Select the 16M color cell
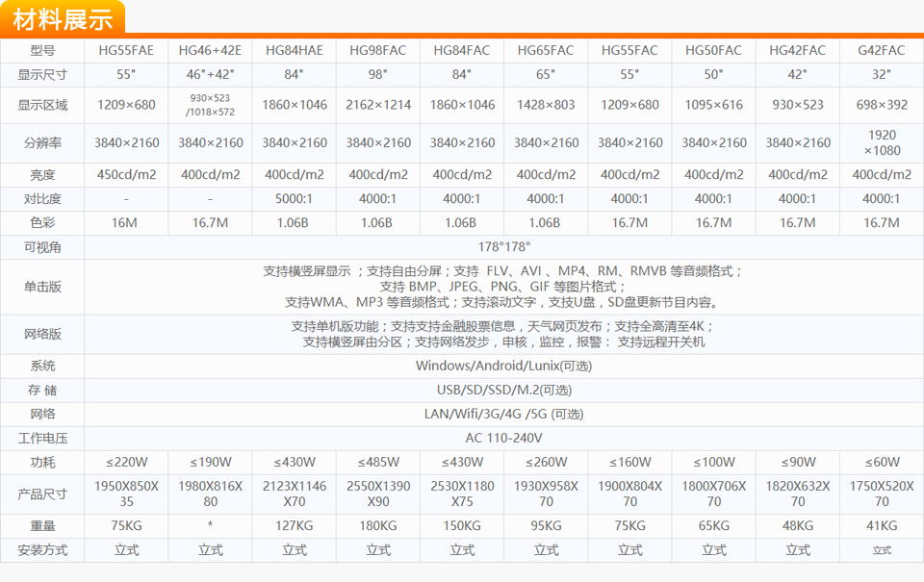This screenshot has width=924, height=582. pyautogui.click(x=126, y=223)
